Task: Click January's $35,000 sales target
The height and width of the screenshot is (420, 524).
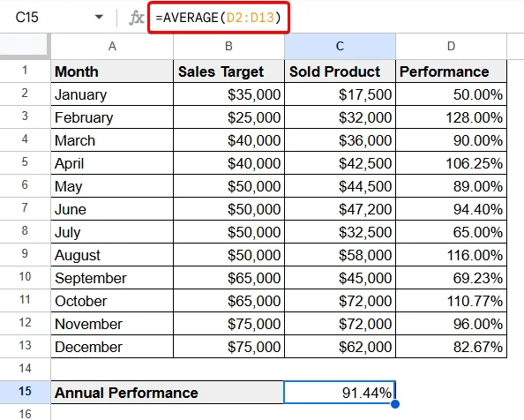Action: [228, 94]
